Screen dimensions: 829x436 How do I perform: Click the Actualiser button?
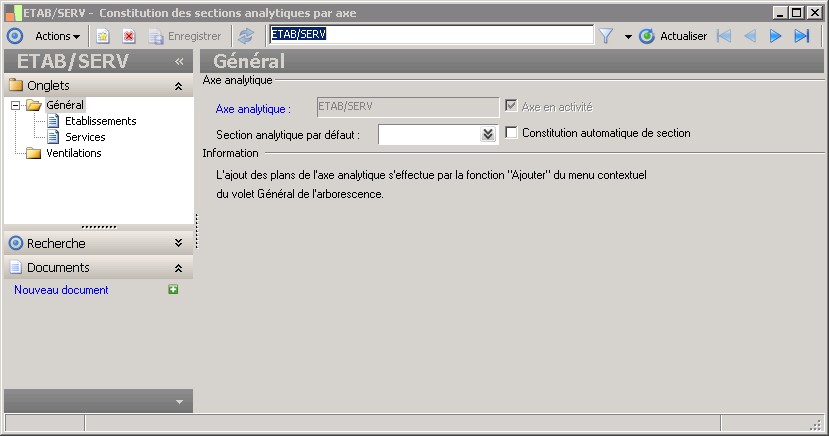673,36
